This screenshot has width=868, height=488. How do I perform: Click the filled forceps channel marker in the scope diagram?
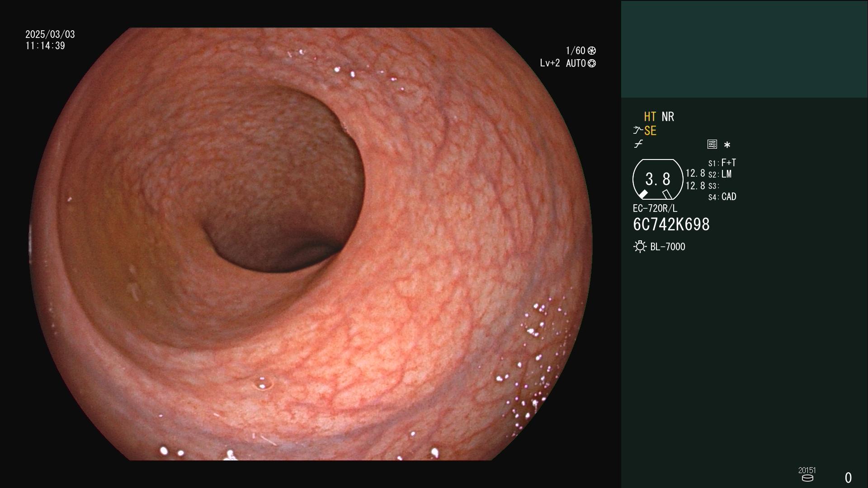[x=643, y=194]
